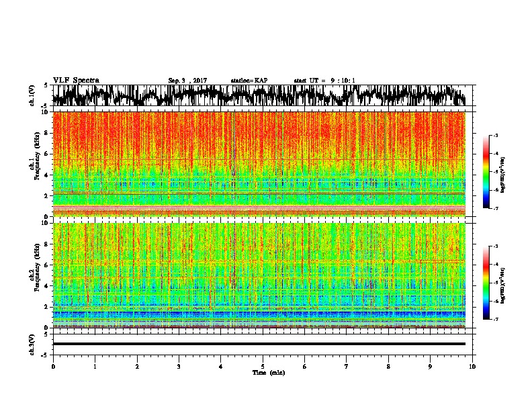Image resolution: width=532 pixels, height=411 pixels.
Task: Click the ch.1 spectrogram plot area
Action: (259, 164)
